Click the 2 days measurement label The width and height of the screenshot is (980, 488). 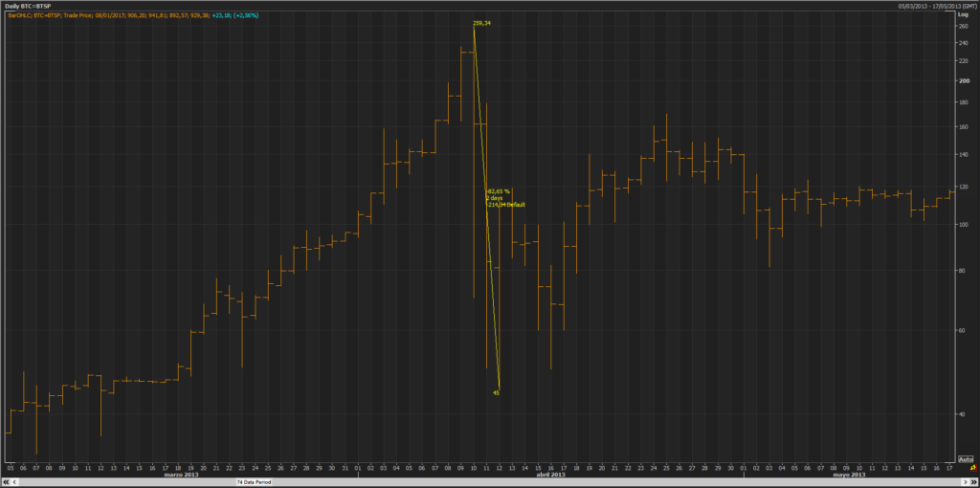click(495, 197)
